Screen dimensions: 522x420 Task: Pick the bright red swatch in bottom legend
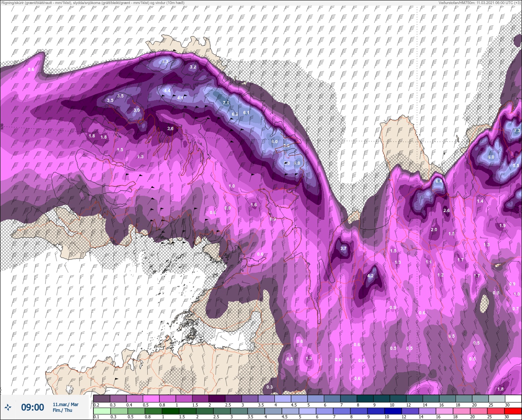513,411
